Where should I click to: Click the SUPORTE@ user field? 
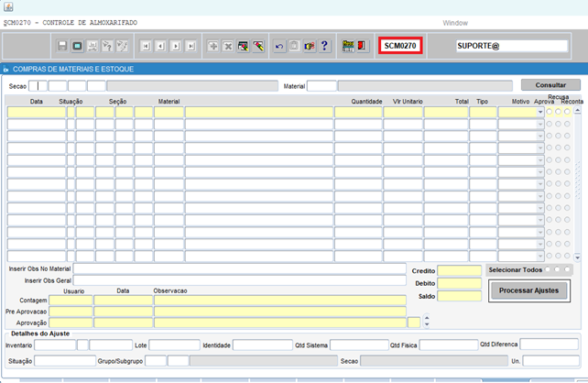click(512, 46)
